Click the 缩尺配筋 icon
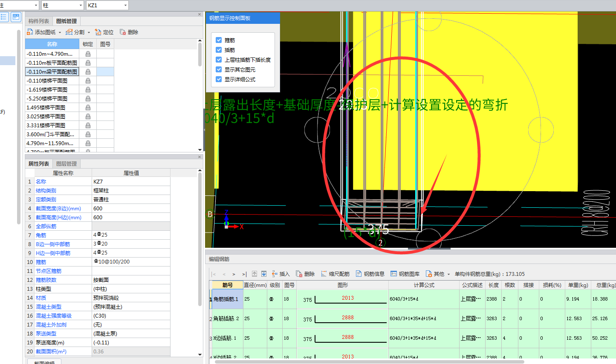Viewport: 616px width, 364px height. [x=324, y=274]
